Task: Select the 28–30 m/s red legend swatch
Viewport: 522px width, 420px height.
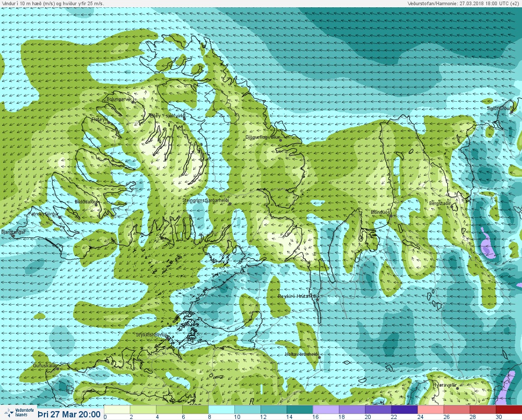Action: pyautogui.click(x=483, y=409)
